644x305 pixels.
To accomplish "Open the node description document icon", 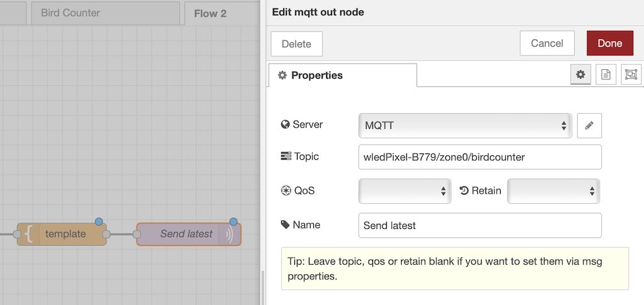I will (x=606, y=74).
